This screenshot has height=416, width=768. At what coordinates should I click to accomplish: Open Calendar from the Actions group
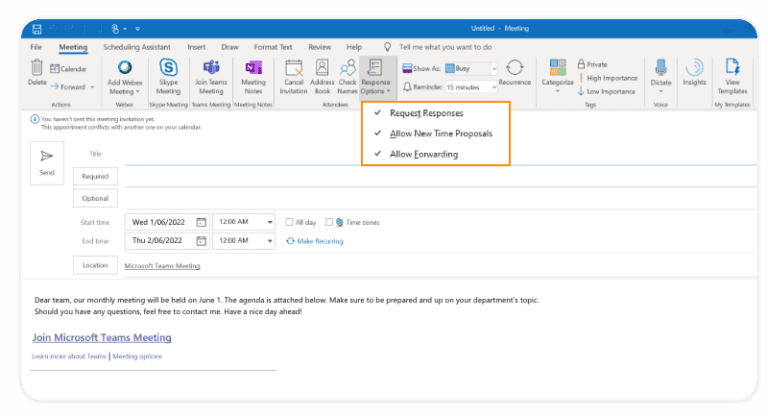click(x=69, y=69)
